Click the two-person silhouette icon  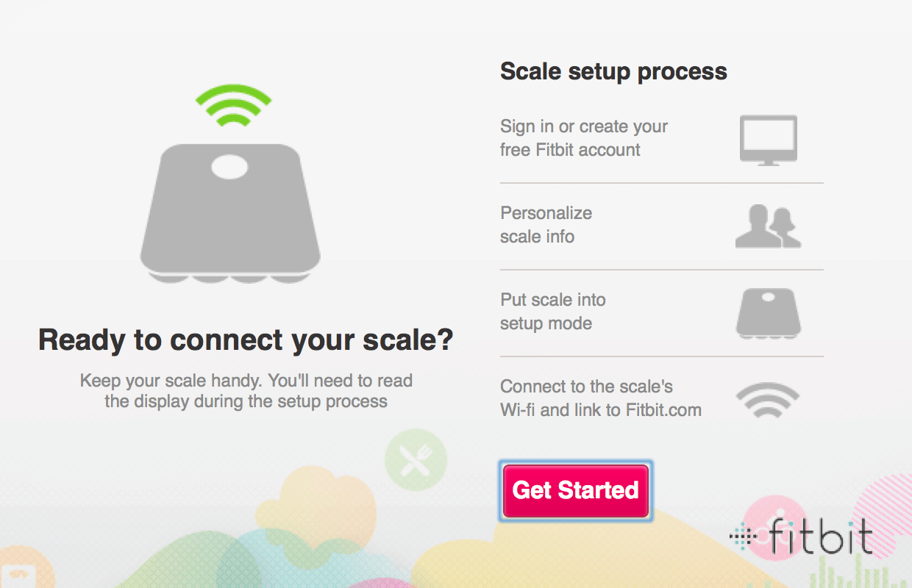point(768,226)
